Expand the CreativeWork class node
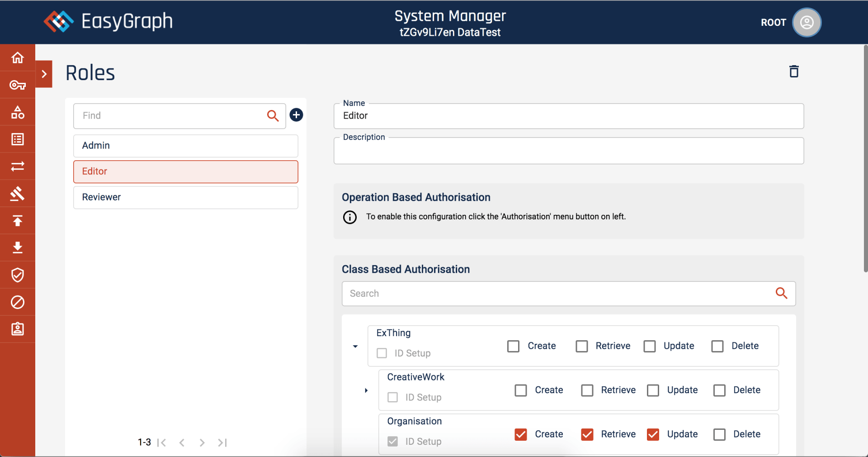The image size is (868, 457). pos(366,390)
